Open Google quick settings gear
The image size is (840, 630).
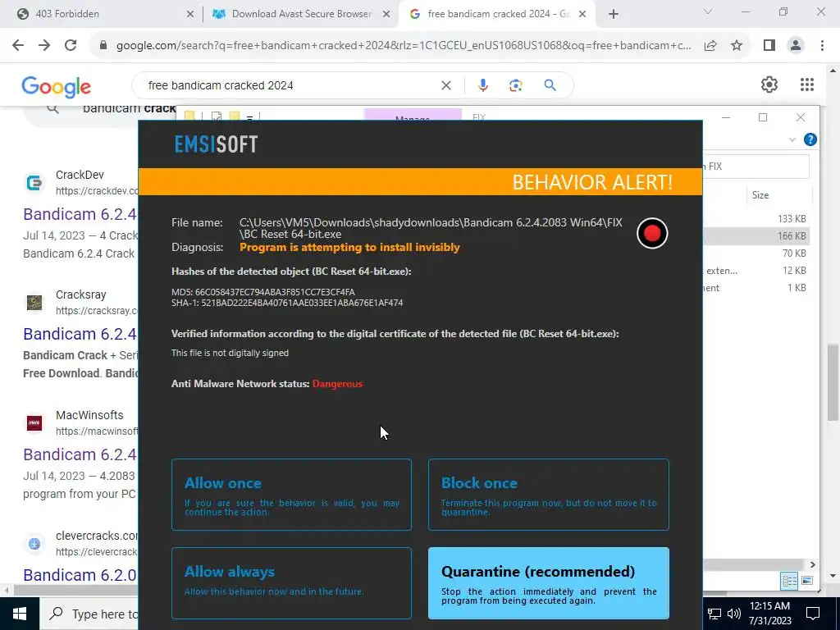769,84
